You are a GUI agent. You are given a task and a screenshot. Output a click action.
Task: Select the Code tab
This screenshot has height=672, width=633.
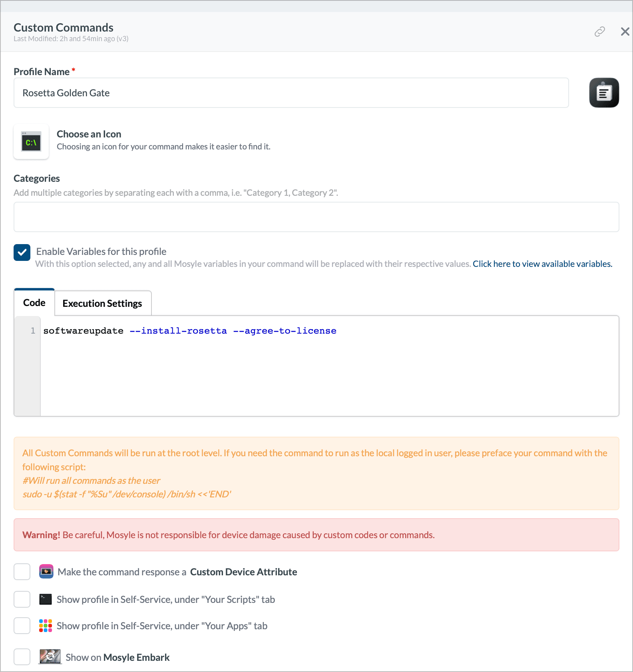click(x=34, y=302)
